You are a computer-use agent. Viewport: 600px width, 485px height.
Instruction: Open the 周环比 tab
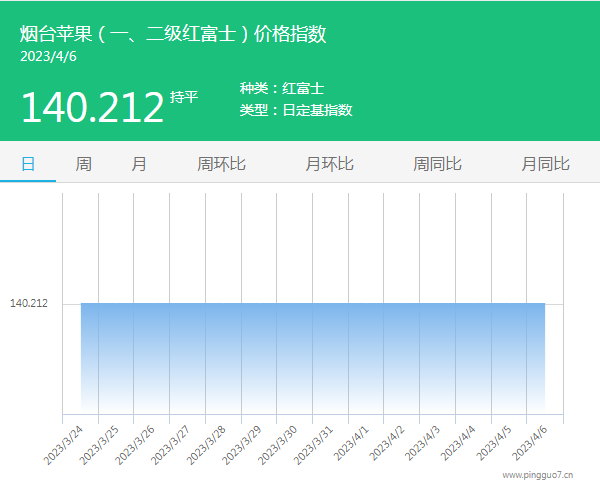pyautogui.click(x=221, y=164)
